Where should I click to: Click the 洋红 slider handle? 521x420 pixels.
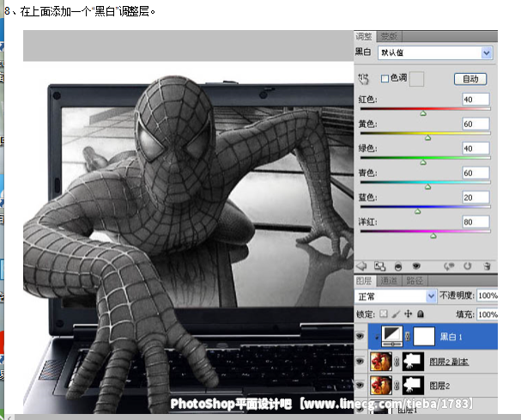pyautogui.click(x=433, y=236)
